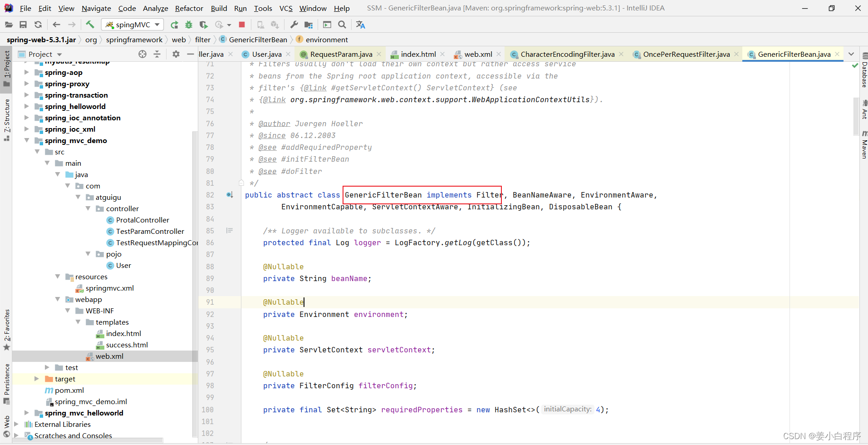868x445 pixels.
Task: Click the Save All toolbar icon
Action: [x=23, y=25]
